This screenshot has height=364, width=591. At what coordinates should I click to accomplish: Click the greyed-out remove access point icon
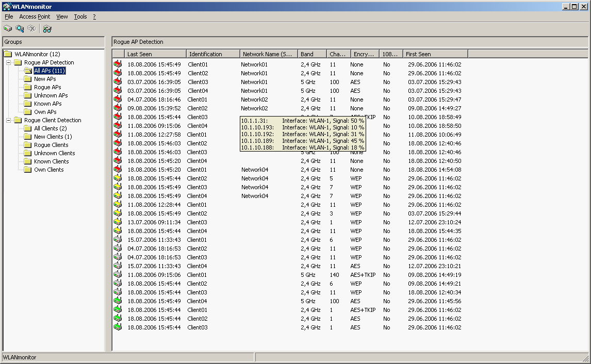coord(31,29)
